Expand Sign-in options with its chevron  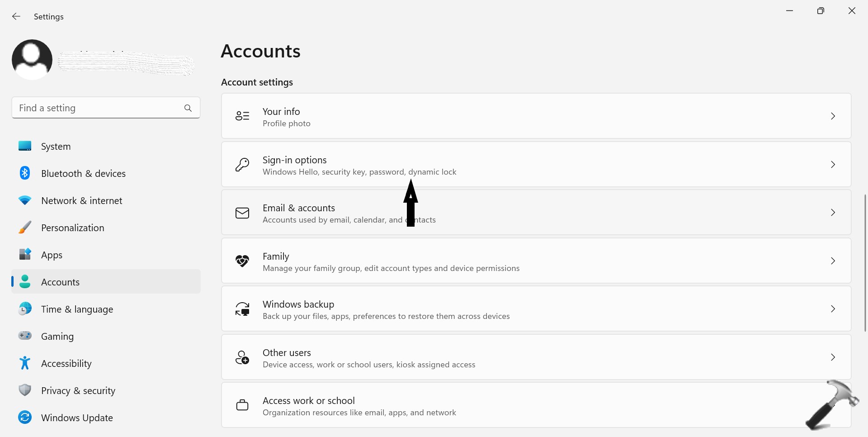click(x=833, y=165)
